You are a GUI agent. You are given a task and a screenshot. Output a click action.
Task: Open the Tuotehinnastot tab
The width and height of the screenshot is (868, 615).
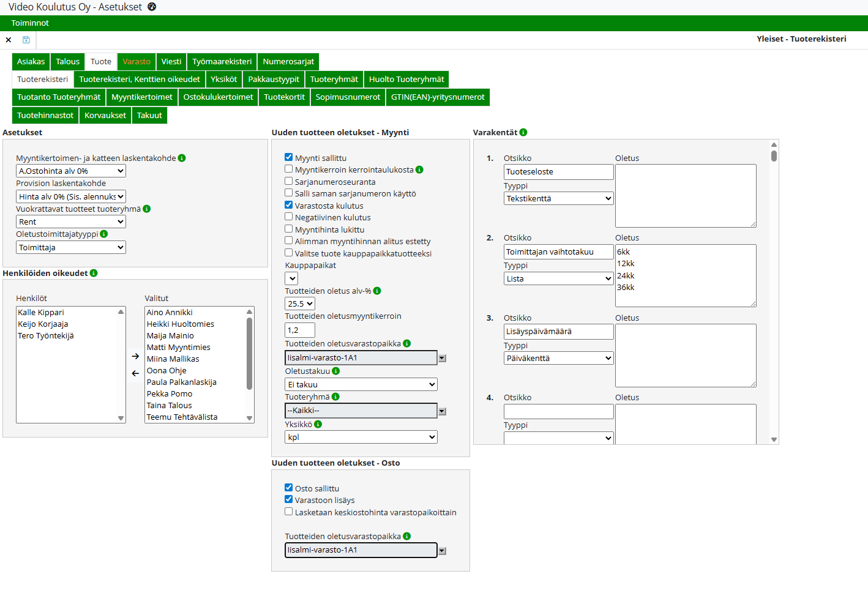point(45,115)
